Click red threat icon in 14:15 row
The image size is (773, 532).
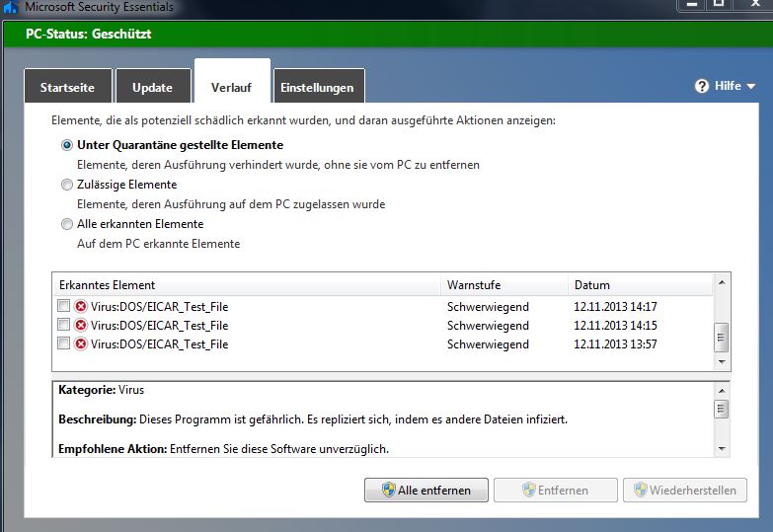(x=81, y=325)
